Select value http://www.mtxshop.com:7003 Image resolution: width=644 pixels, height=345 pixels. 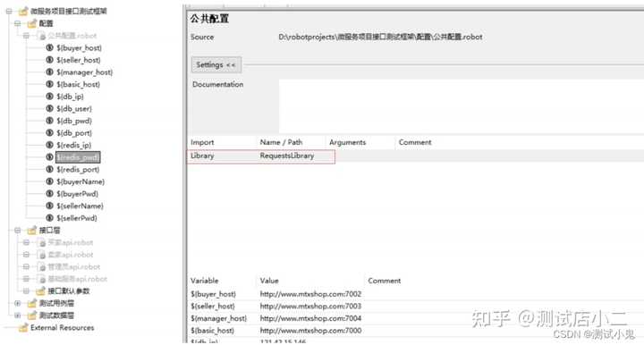pyautogui.click(x=310, y=306)
